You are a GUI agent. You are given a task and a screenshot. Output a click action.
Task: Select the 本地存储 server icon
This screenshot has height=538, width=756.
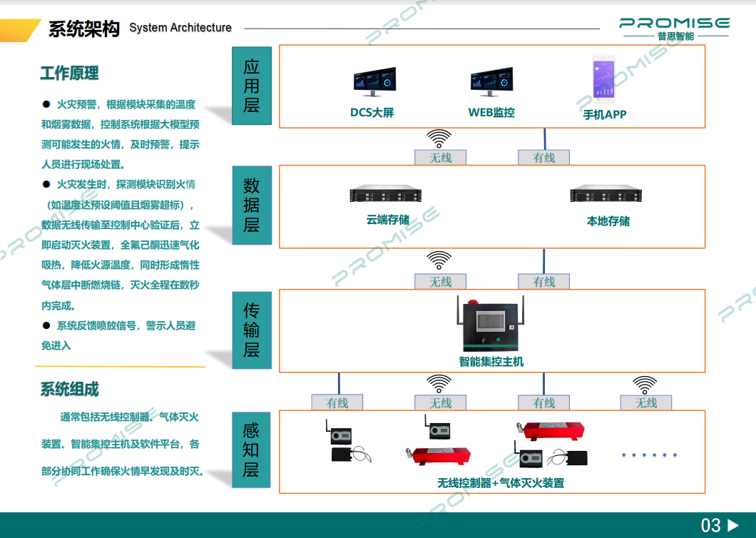[605, 194]
